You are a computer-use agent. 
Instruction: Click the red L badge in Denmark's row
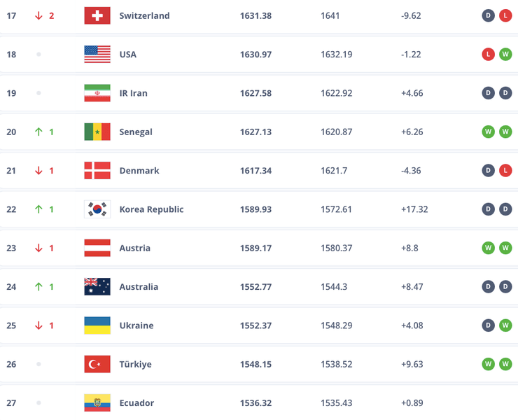coord(505,170)
